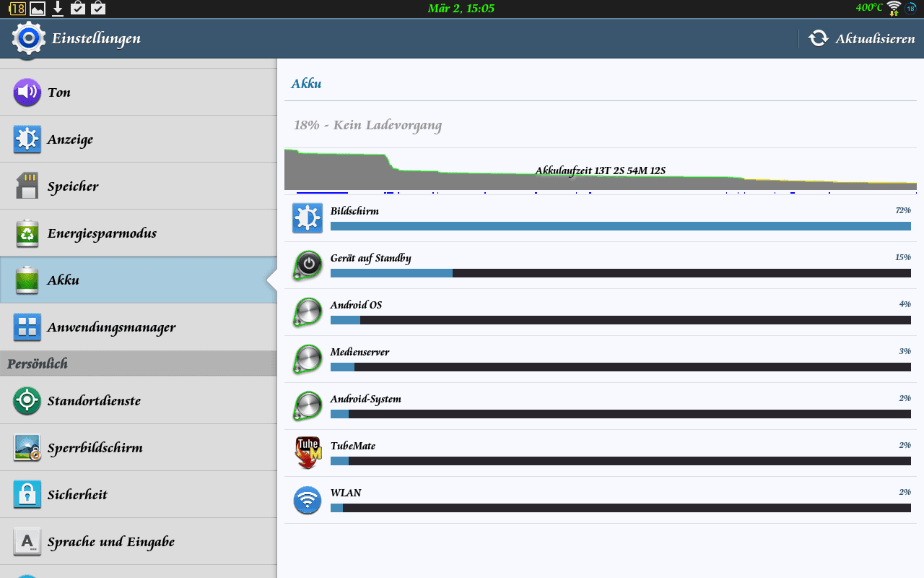Click the TubeMate app icon
Image resolution: width=924 pixels, height=578 pixels.
307,452
